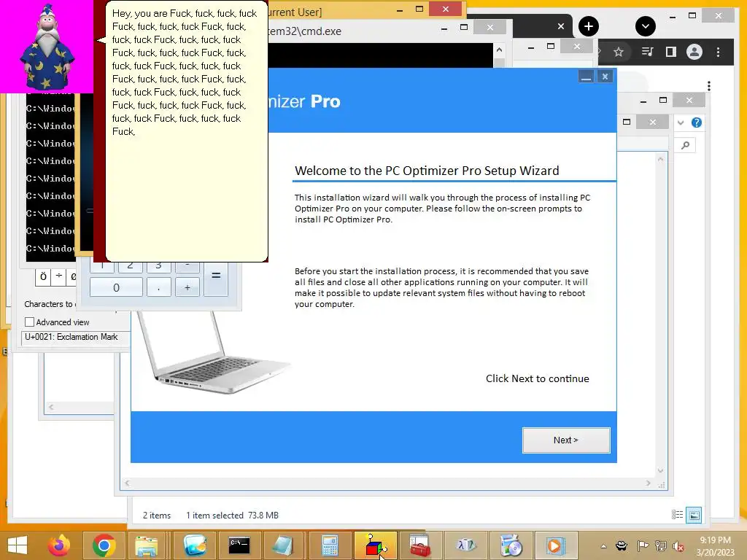
Task: Open Windows Start button
Action: click(x=18, y=545)
